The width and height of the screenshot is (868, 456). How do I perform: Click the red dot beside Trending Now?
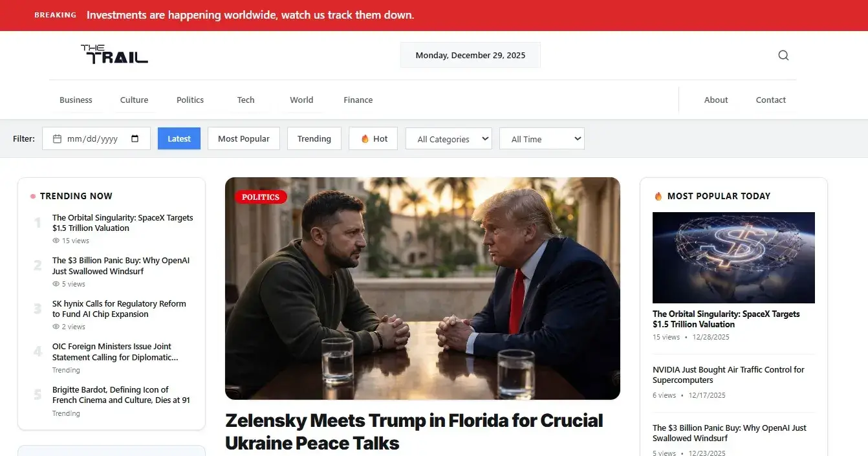click(33, 196)
